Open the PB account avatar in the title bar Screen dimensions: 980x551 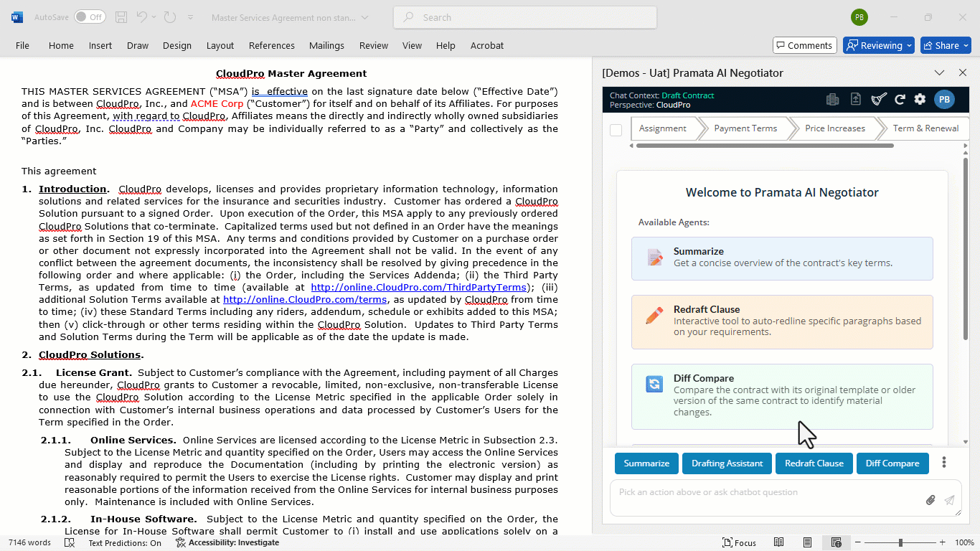[x=859, y=17]
